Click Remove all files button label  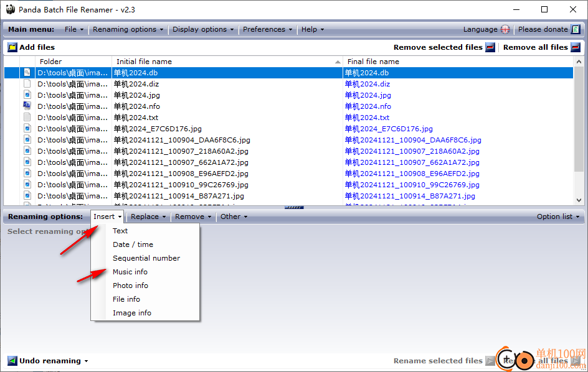pos(536,47)
